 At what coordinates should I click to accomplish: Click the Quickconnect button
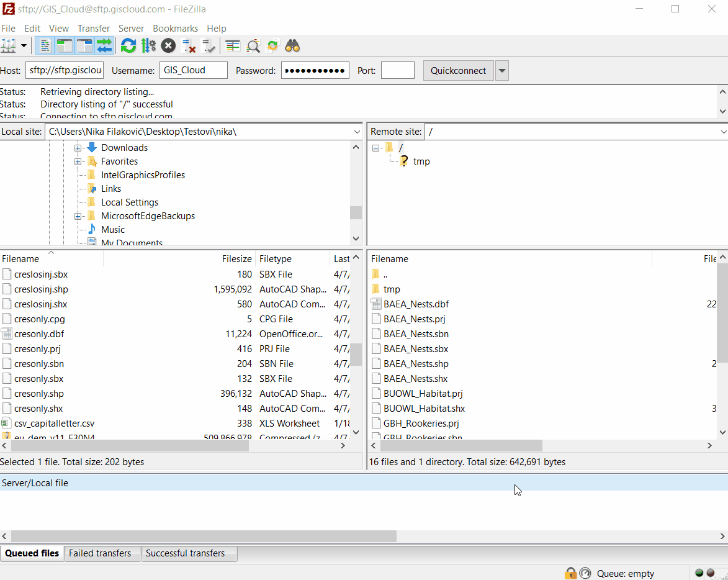tap(458, 71)
